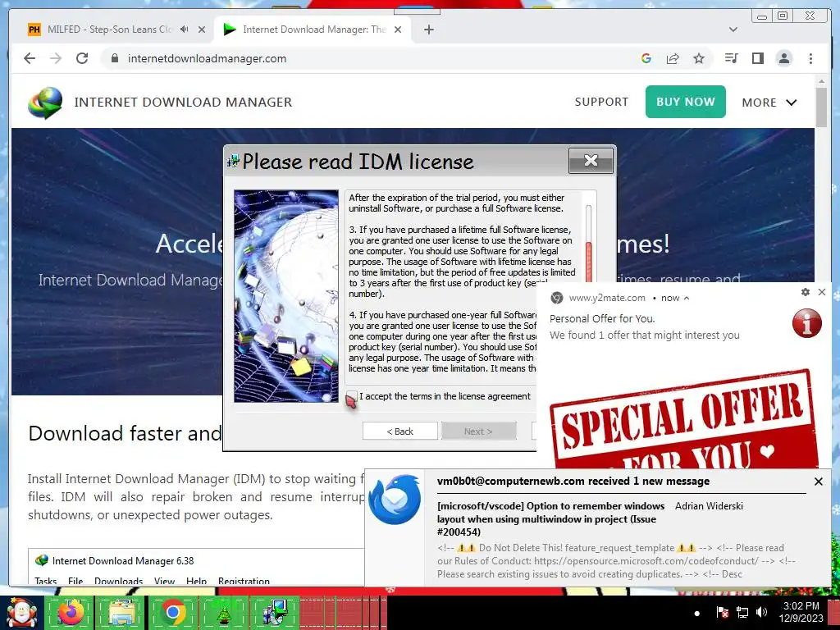Open the Registration menu in the IDM screenshot
Screen dimensions: 840x630
(244, 582)
